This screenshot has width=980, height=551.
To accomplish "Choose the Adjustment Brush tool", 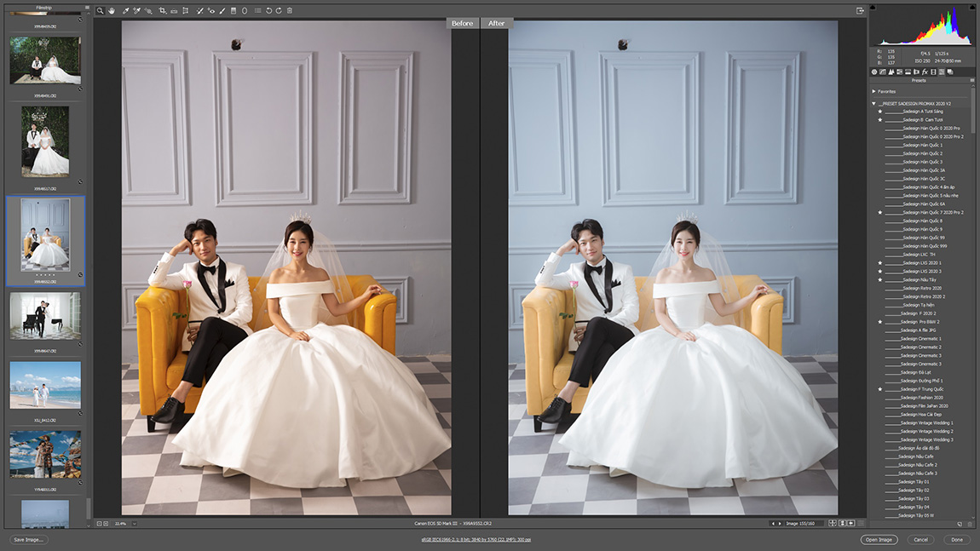I will point(222,11).
